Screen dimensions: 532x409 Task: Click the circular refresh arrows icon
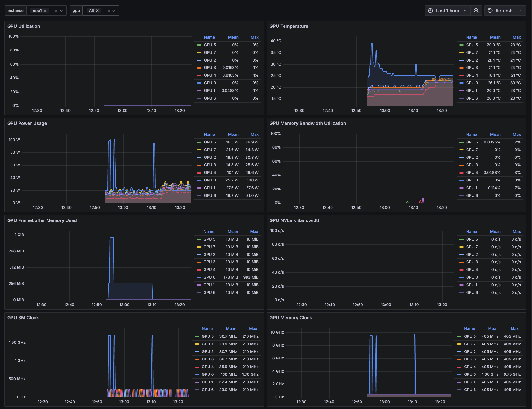pyautogui.click(x=490, y=10)
